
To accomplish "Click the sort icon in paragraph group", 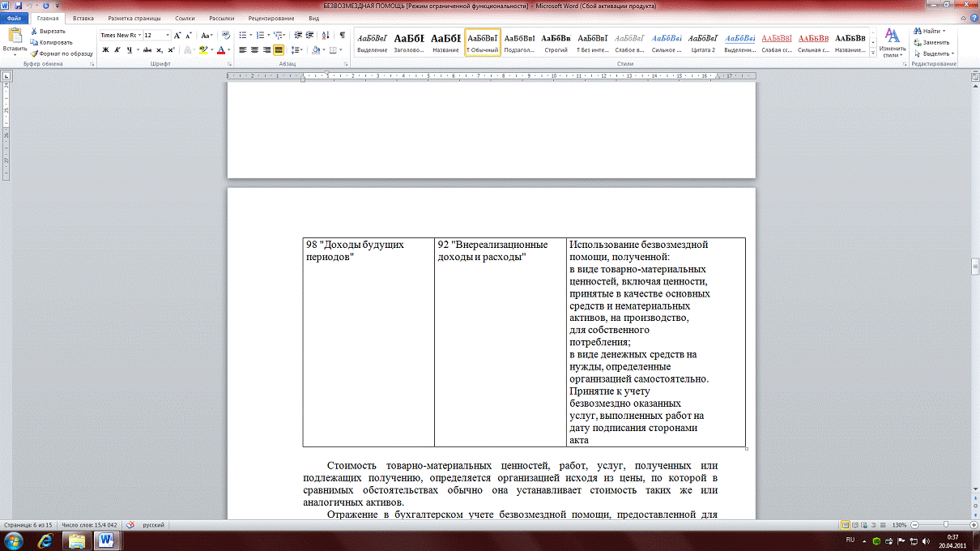I will pyautogui.click(x=326, y=36).
